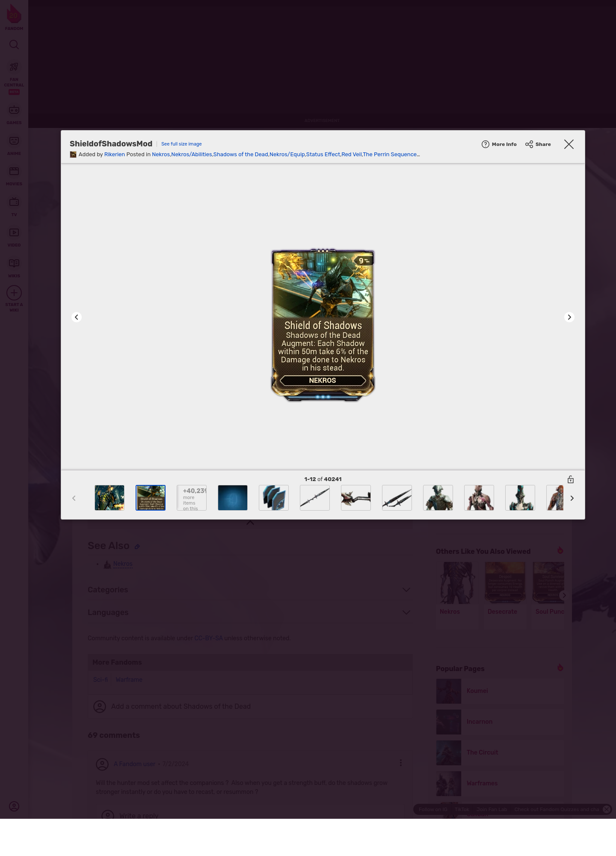
Task: Select the Shield of Shadows thumbnail
Action: (x=151, y=498)
